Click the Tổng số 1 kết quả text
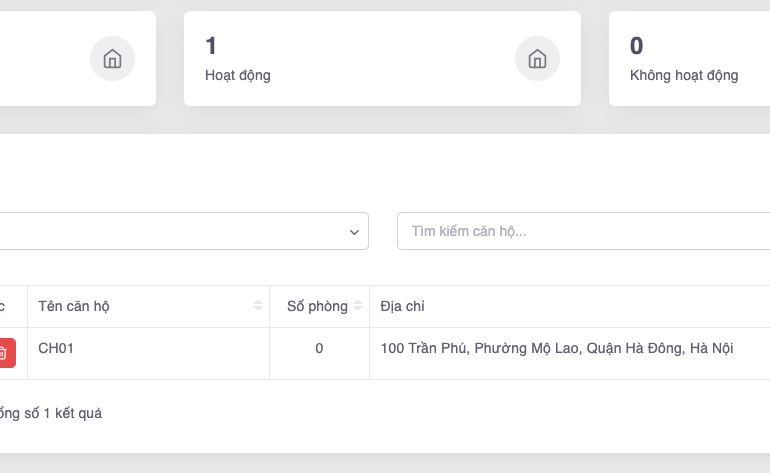The image size is (770, 473). pos(50,413)
